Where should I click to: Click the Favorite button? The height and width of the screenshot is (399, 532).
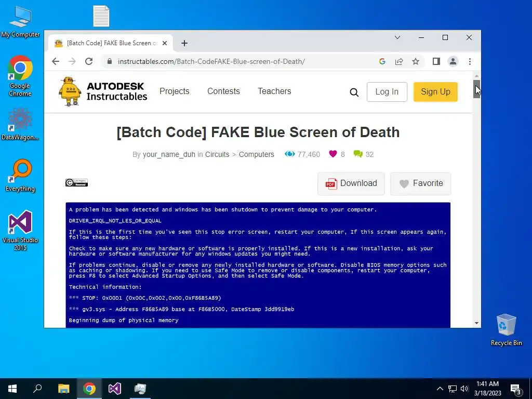(421, 183)
